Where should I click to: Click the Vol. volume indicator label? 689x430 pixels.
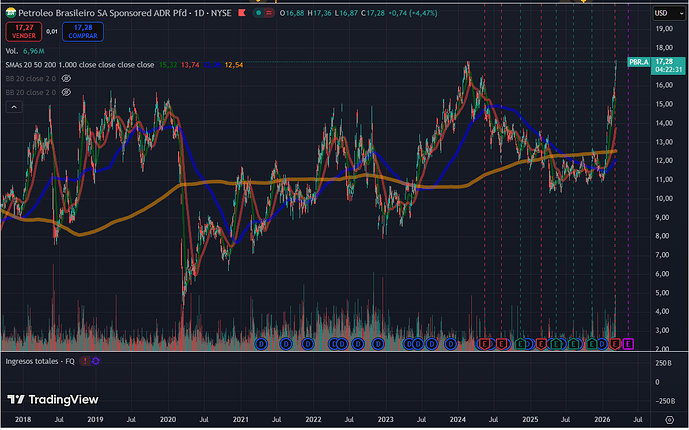point(11,50)
